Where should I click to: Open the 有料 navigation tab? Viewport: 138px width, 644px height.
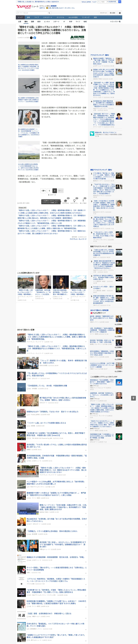[95, 17]
